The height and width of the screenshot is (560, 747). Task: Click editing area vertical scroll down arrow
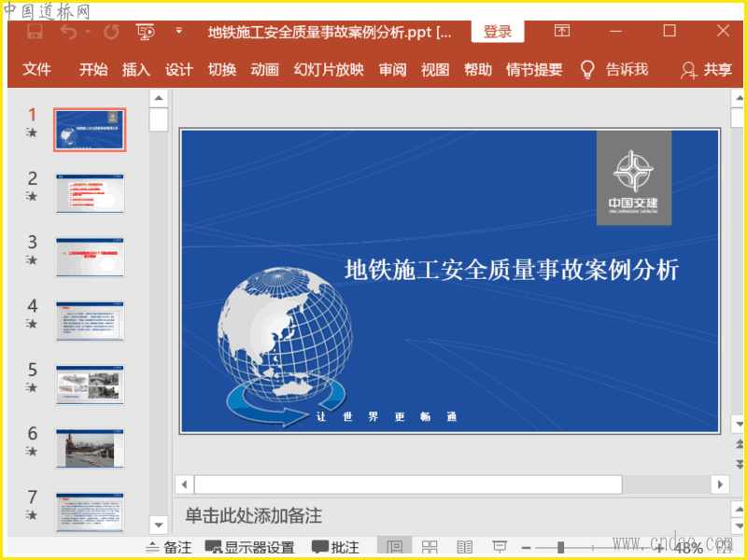(740, 424)
